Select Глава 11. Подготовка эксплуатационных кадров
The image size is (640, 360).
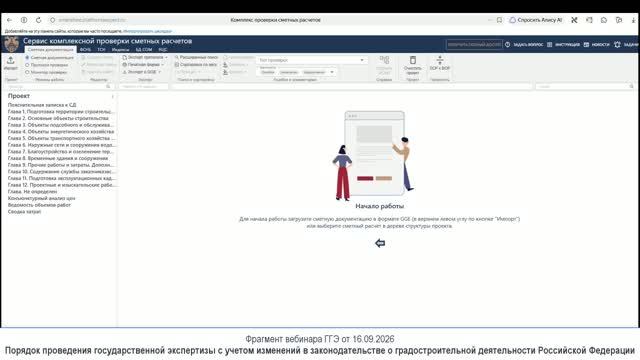tap(62, 178)
